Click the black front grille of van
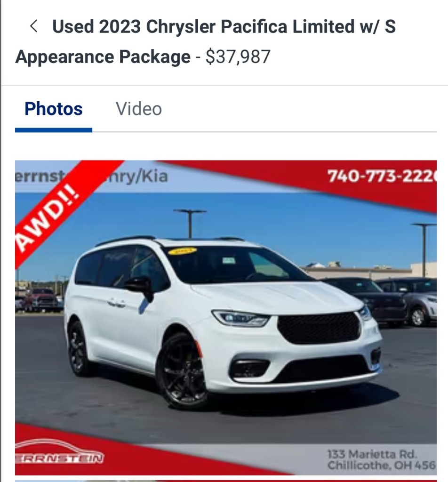 (x=319, y=328)
